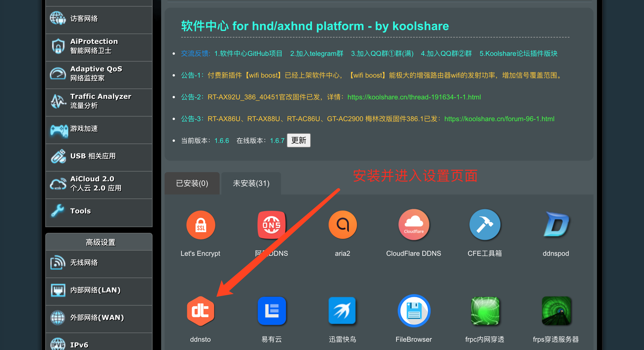
Task: Click the frps穿透服务器 label text
Action: click(556, 339)
